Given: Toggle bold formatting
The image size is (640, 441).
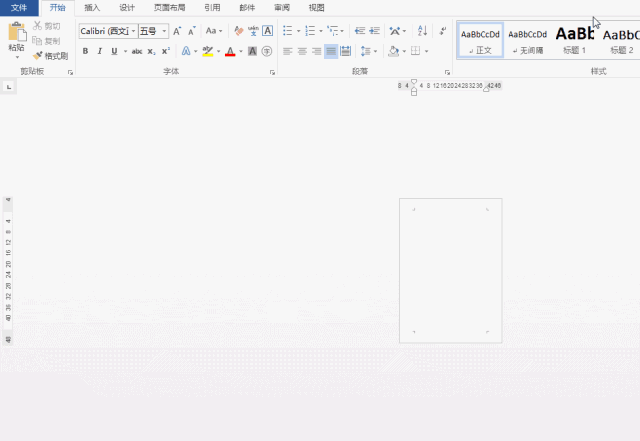Looking at the screenshot, I should [85, 51].
